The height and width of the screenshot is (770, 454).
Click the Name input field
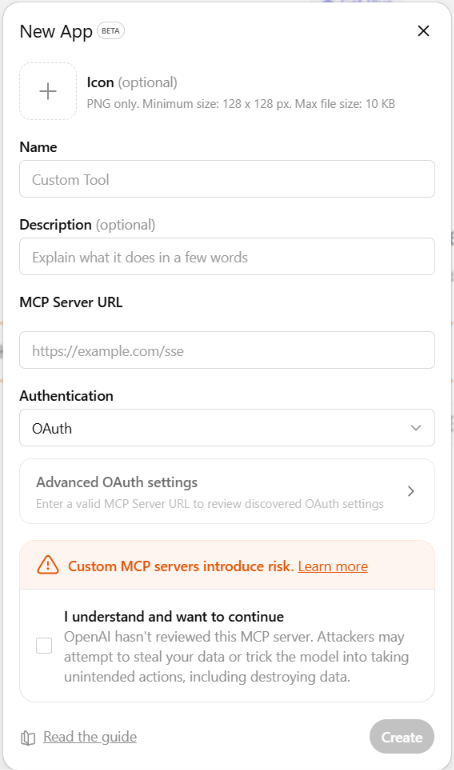(x=227, y=179)
